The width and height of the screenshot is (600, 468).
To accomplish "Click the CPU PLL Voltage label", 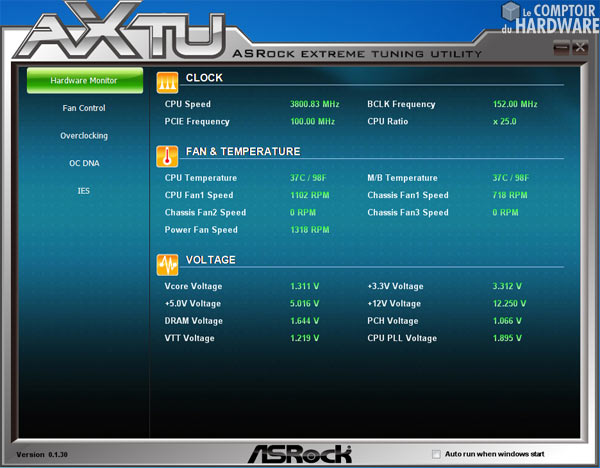I will tap(402, 338).
